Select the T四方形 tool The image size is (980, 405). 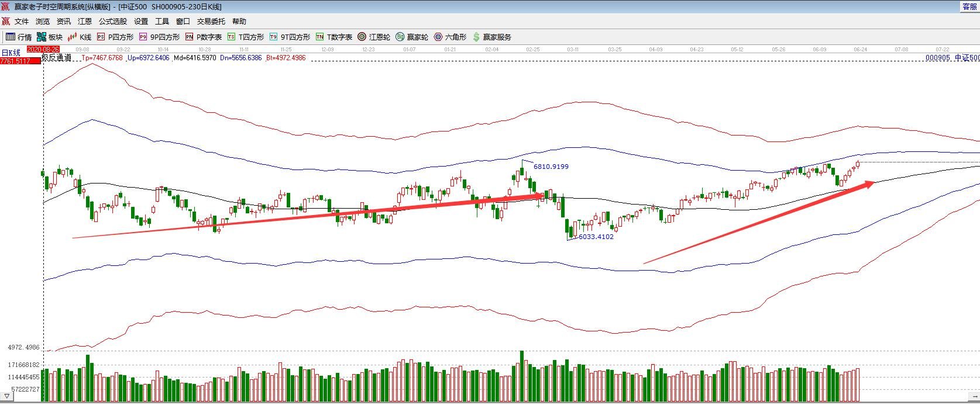(246, 37)
